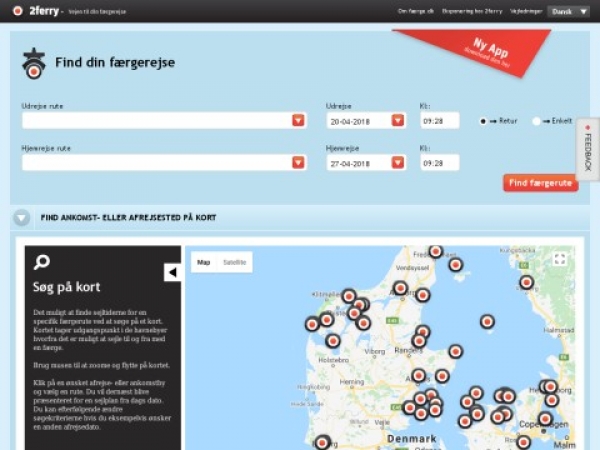Open the Hjemrejse rute dropdown arrow
Viewport: 600px width, 450px height.
coord(298,162)
